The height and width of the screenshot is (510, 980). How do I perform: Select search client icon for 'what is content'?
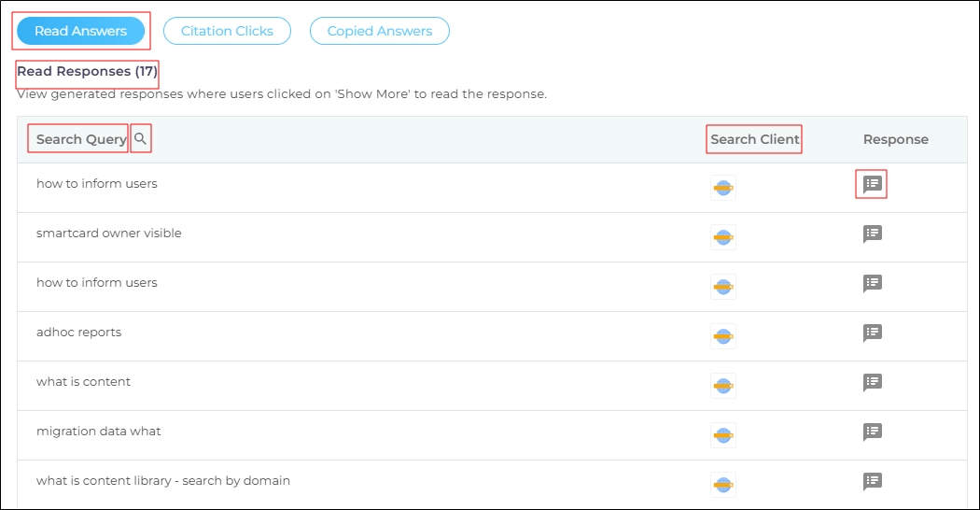pos(722,386)
